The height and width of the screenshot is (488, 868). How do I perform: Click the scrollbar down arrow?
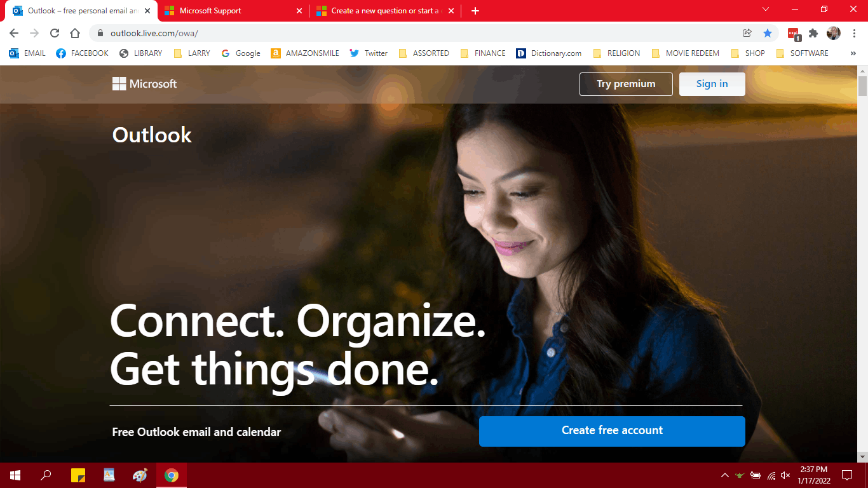862,456
